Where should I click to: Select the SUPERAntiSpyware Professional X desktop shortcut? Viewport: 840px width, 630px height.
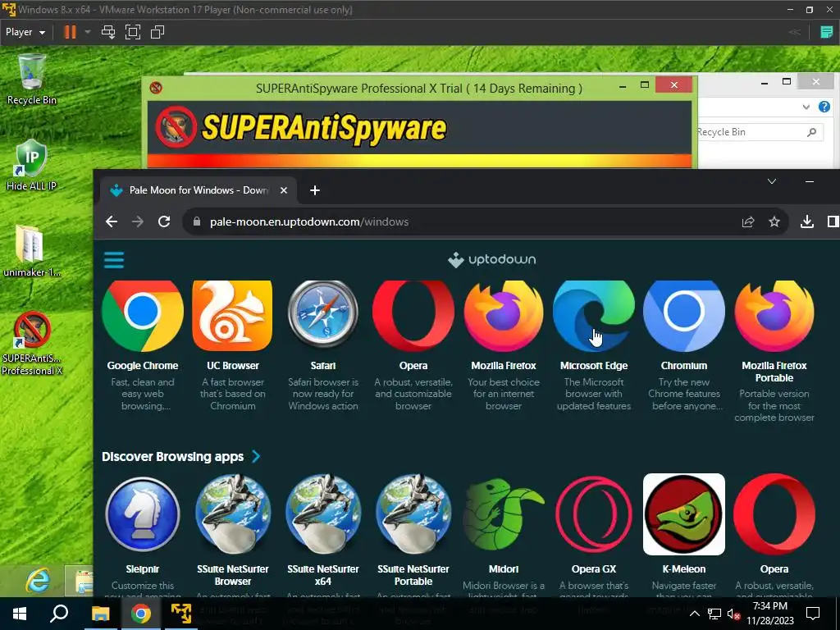(32, 343)
